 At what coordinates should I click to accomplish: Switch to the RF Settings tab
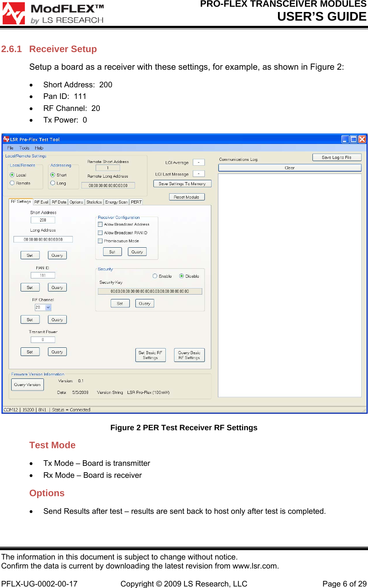[x=21, y=202]
